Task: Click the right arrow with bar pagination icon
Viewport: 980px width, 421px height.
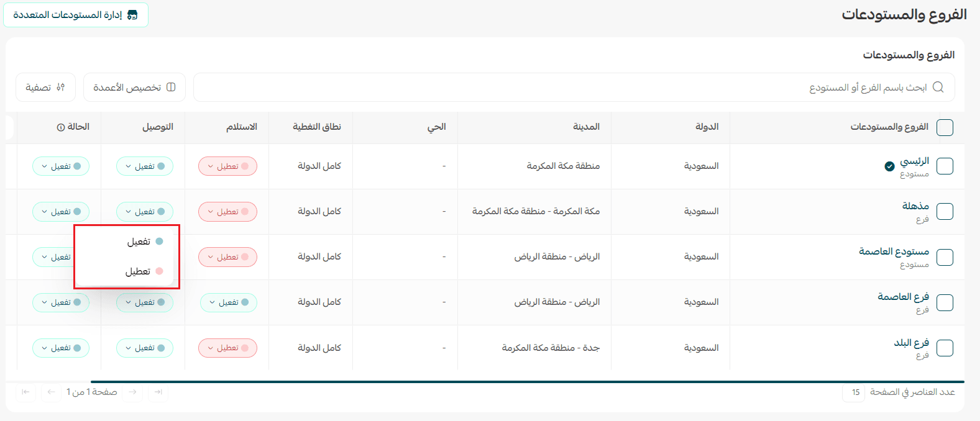Action: point(158,392)
